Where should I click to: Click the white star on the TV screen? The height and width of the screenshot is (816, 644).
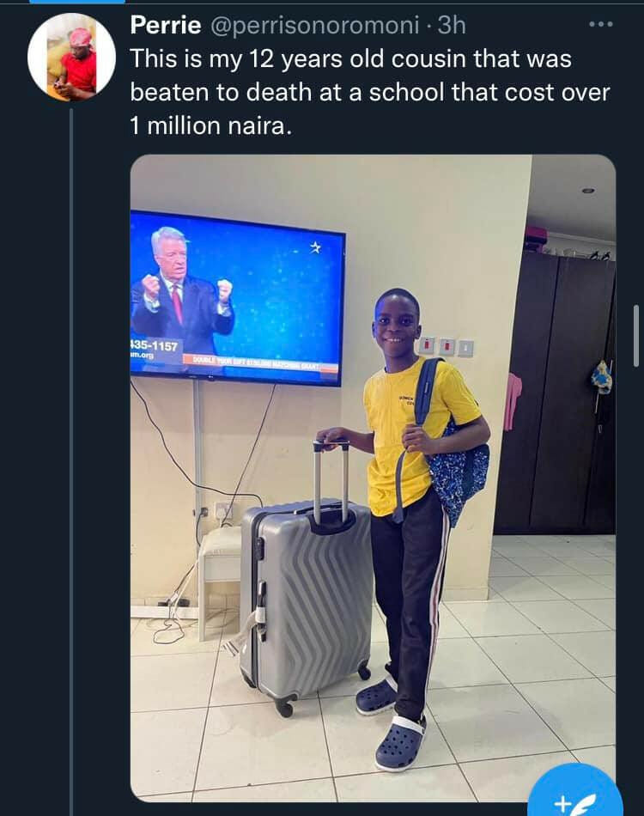(315, 247)
